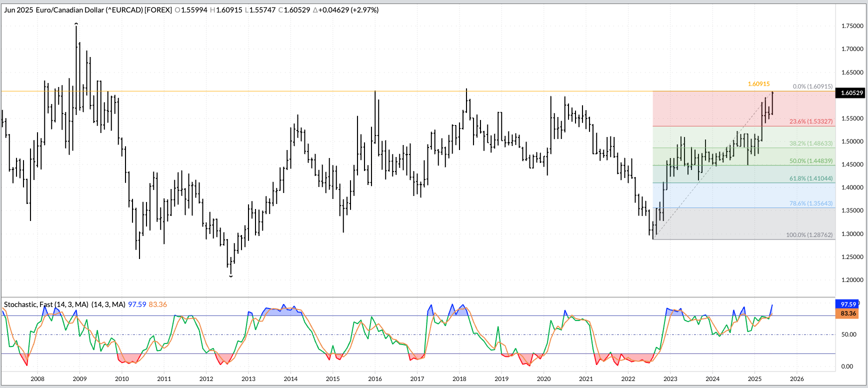
Task: Click the 1.75000 label on the price axis
Action: coord(852,26)
